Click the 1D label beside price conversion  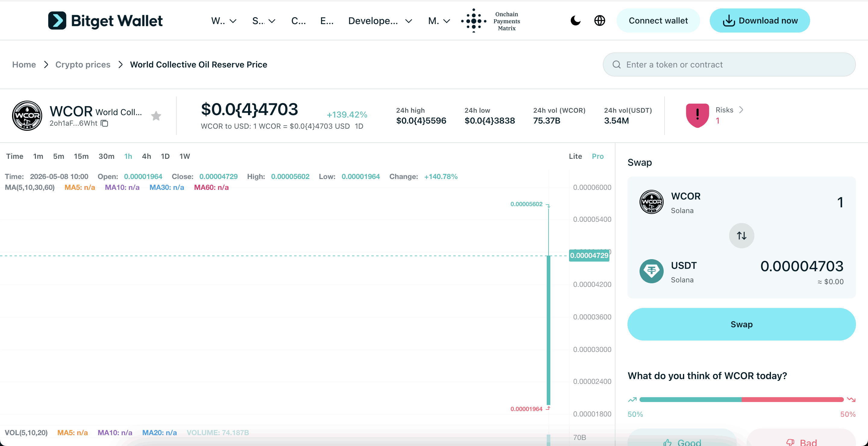[359, 126]
